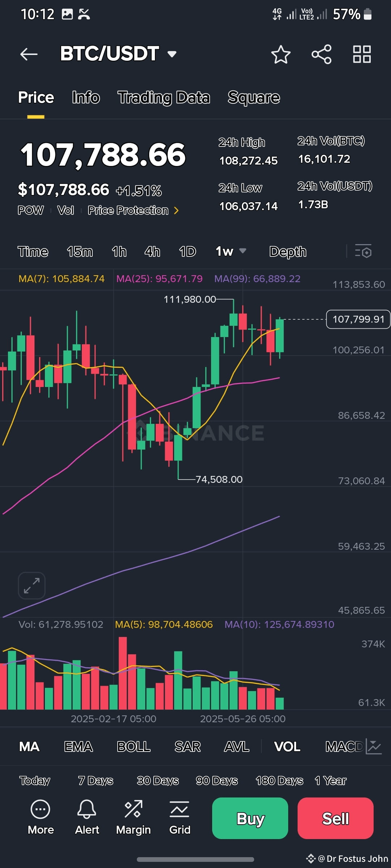Select the 1h chart interval
391x868 pixels.
coord(119,251)
